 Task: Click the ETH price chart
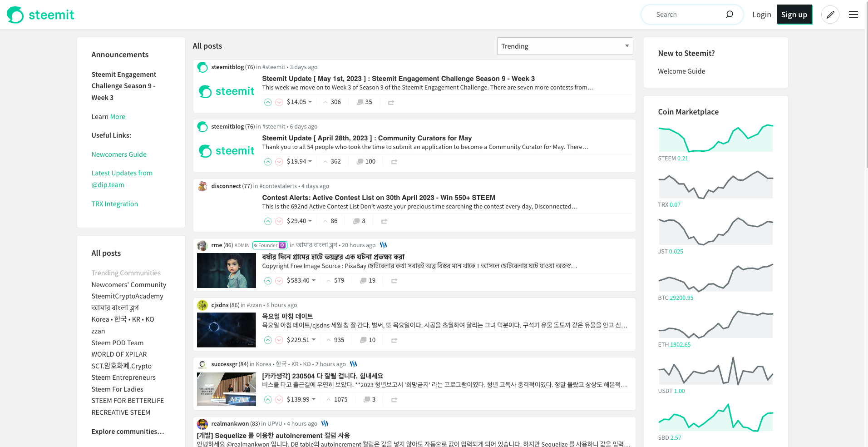(715, 324)
